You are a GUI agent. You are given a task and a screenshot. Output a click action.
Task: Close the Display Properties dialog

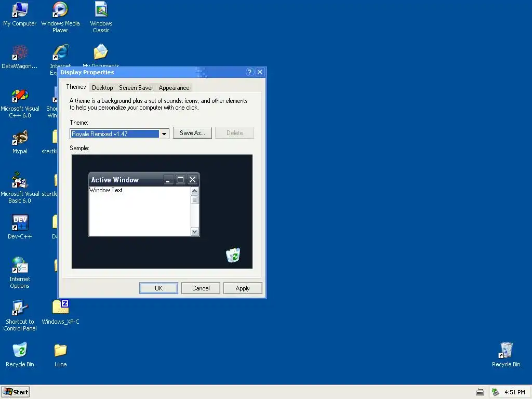click(x=260, y=72)
